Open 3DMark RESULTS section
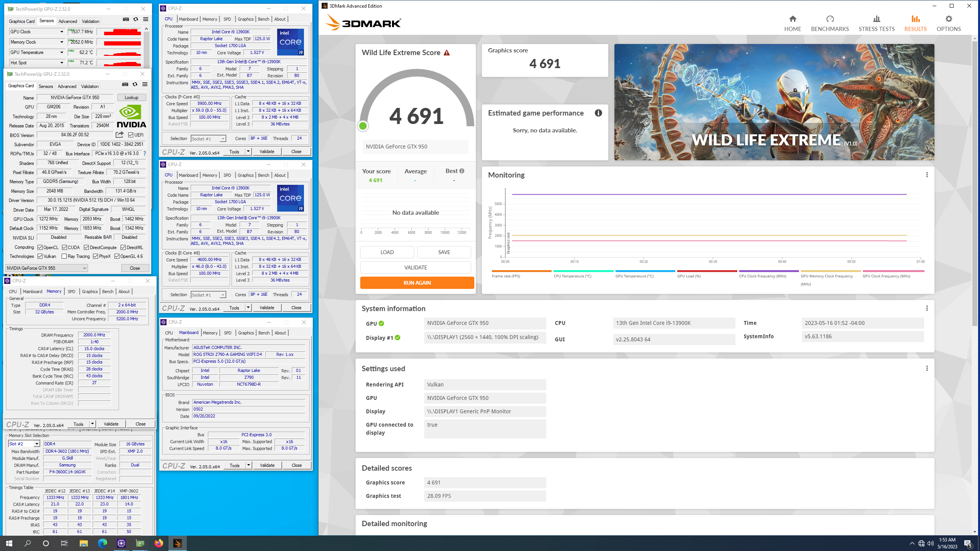The width and height of the screenshot is (980, 551). click(x=915, y=23)
